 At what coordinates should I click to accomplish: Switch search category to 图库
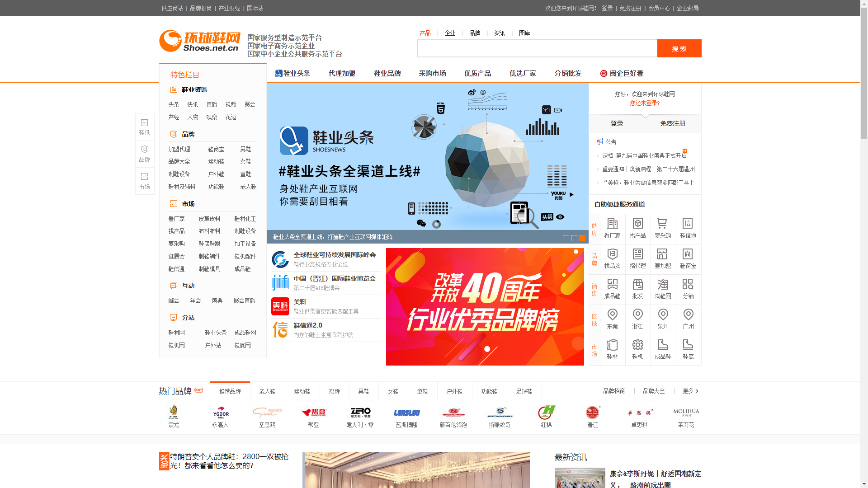524,33
